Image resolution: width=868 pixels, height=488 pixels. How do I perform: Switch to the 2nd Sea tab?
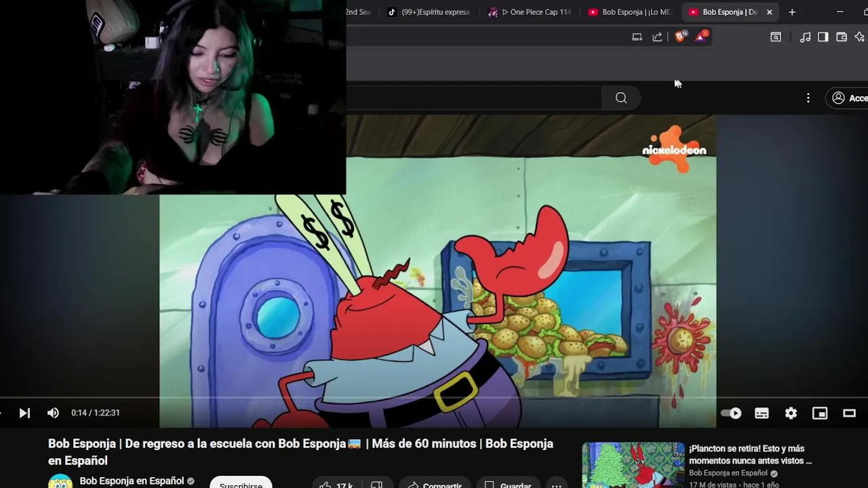pyautogui.click(x=359, y=12)
